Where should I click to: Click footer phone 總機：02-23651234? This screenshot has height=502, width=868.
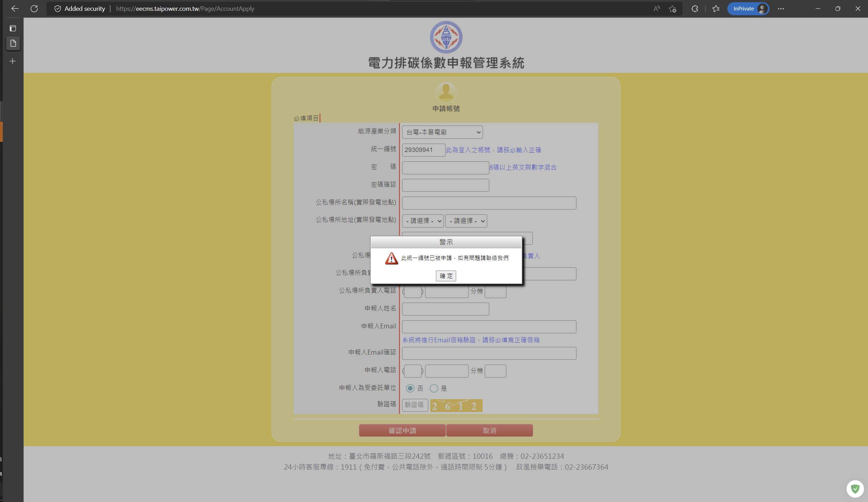tap(532, 456)
